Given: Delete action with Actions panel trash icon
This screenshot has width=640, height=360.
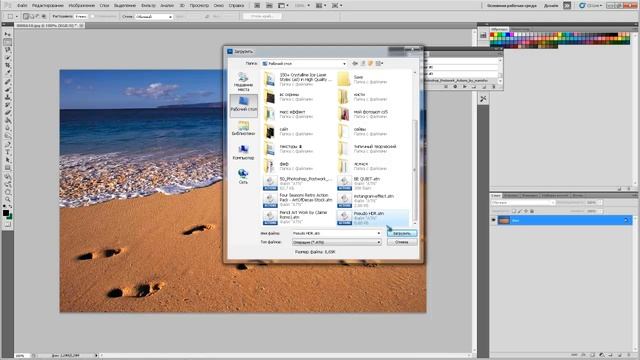Looking at the screenshot, I should [x=493, y=87].
